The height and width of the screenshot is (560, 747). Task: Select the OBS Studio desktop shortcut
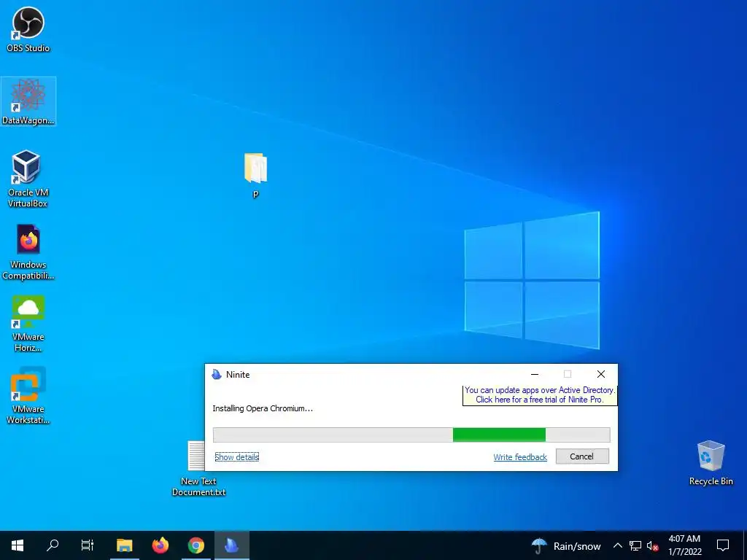tap(28, 29)
